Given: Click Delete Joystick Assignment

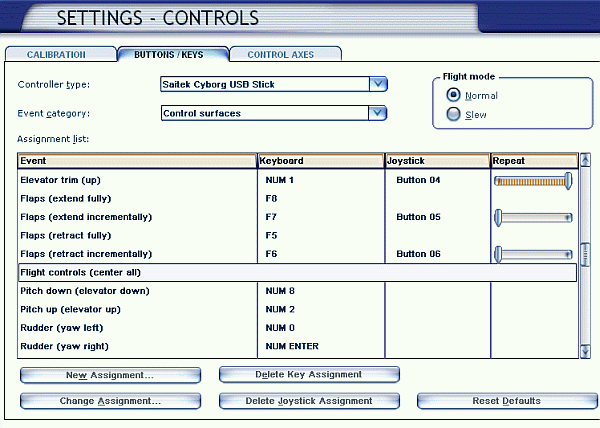Looking at the screenshot, I should point(309,401).
